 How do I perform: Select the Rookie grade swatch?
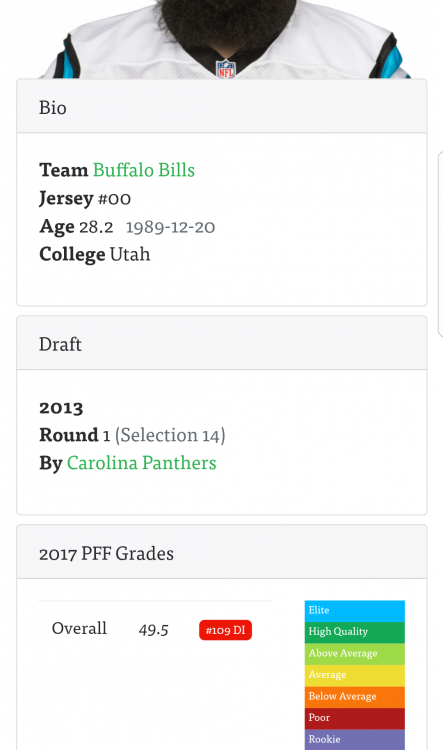point(354,739)
